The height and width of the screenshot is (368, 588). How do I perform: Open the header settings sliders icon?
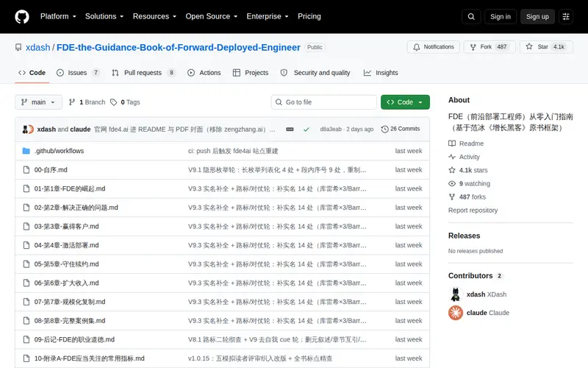[x=566, y=16]
